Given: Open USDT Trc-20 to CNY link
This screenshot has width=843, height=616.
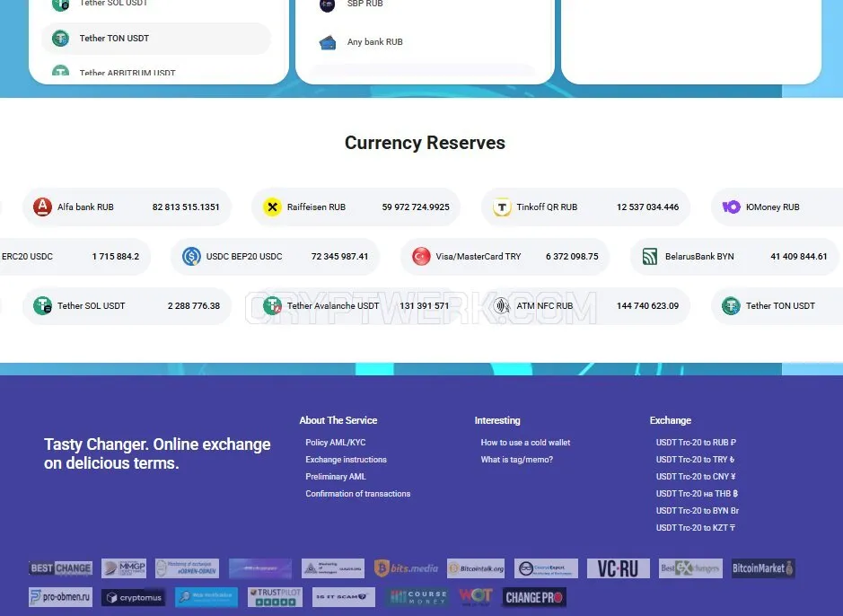Looking at the screenshot, I should click(x=696, y=477).
